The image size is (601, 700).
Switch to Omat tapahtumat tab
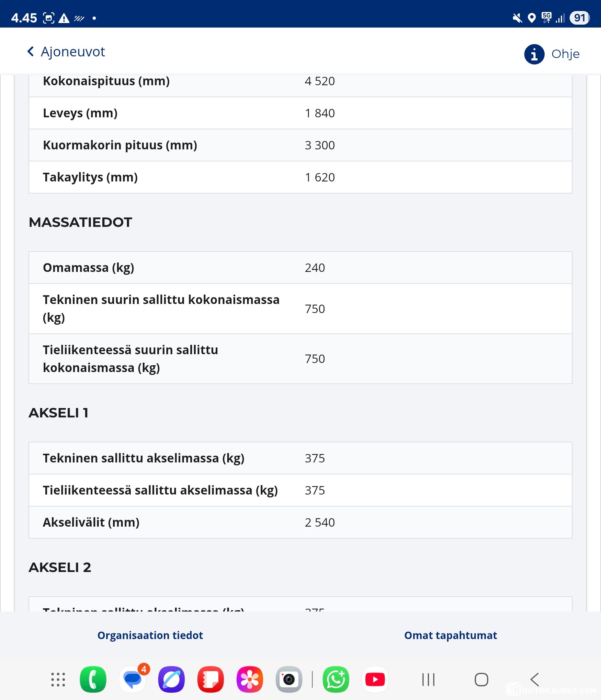450,635
